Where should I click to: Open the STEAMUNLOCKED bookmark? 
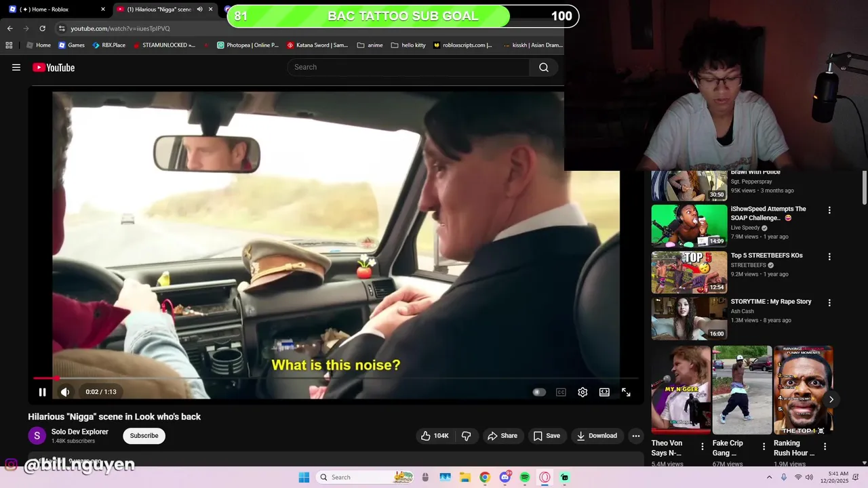[163, 45]
